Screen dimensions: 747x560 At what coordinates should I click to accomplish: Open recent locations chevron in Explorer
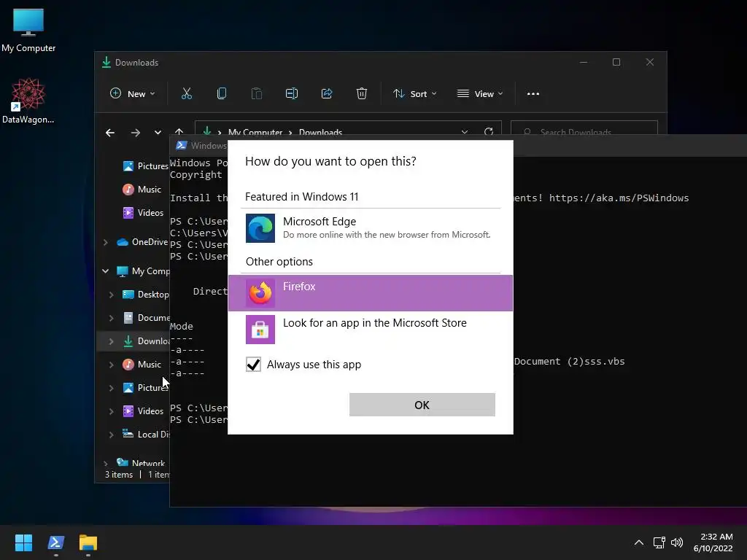click(x=158, y=133)
